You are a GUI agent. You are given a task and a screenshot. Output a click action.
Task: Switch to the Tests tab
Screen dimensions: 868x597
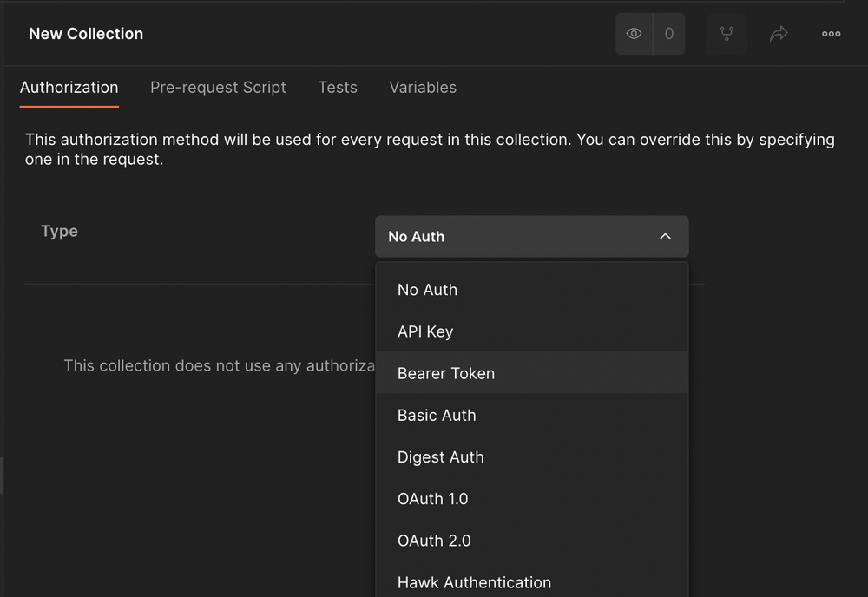(x=338, y=87)
